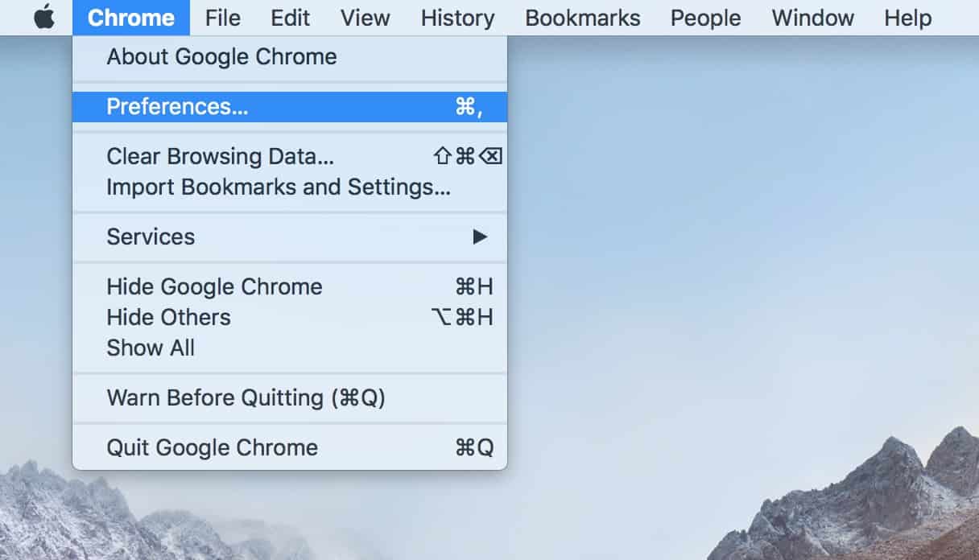Viewport: 979px width, 560px height.
Task: Choose Hide Google Chrome
Action: pyautogui.click(x=214, y=286)
